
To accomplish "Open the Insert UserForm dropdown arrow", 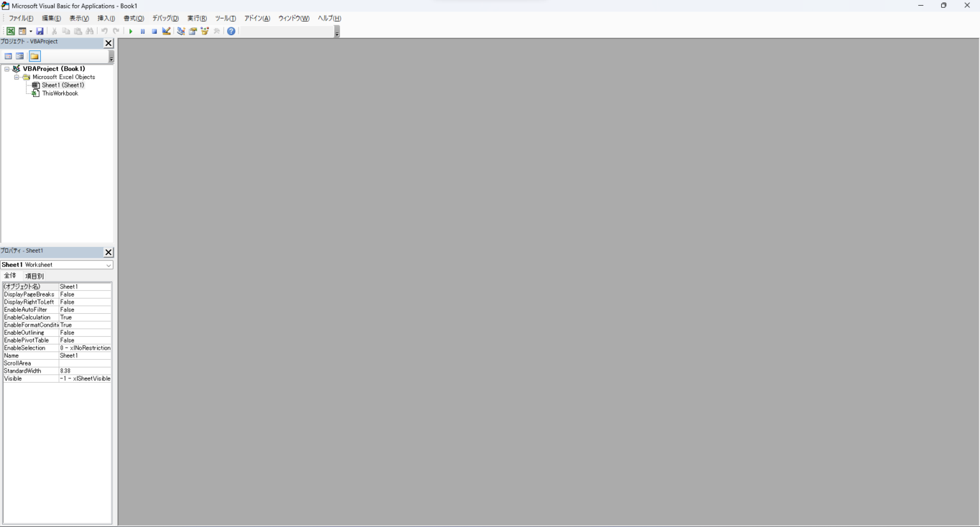I will [x=30, y=31].
